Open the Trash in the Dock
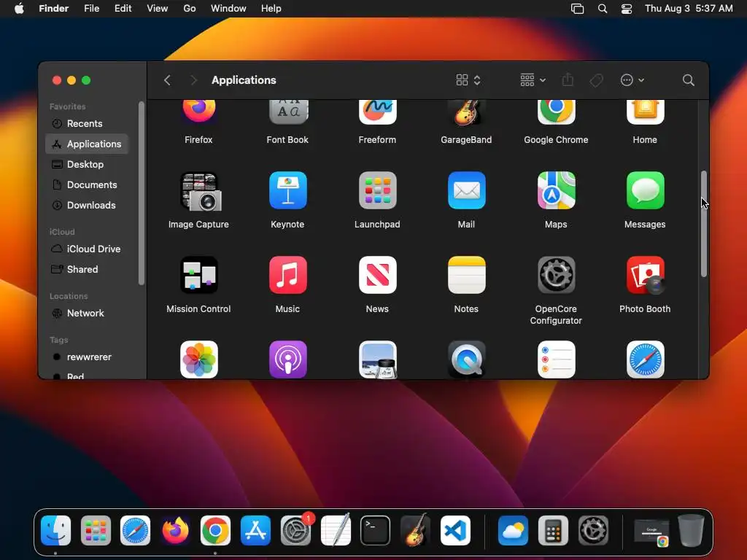 tap(691, 531)
